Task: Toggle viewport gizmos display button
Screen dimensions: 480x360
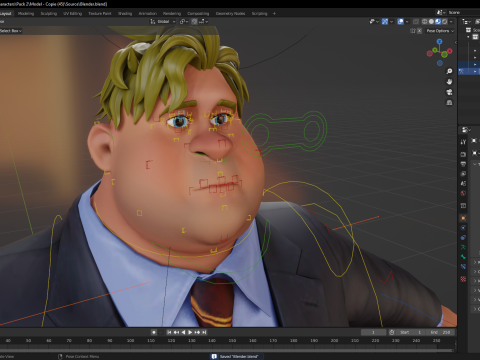Action: tap(385, 21)
